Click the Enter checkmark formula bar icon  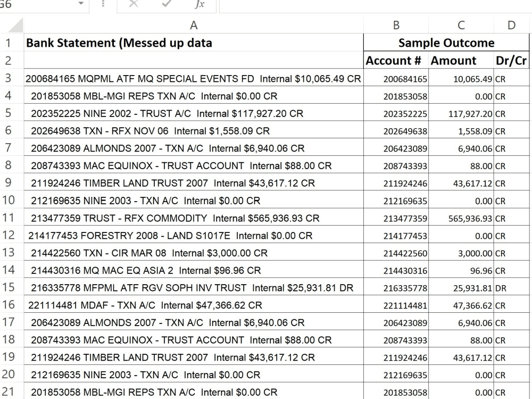[x=166, y=3]
